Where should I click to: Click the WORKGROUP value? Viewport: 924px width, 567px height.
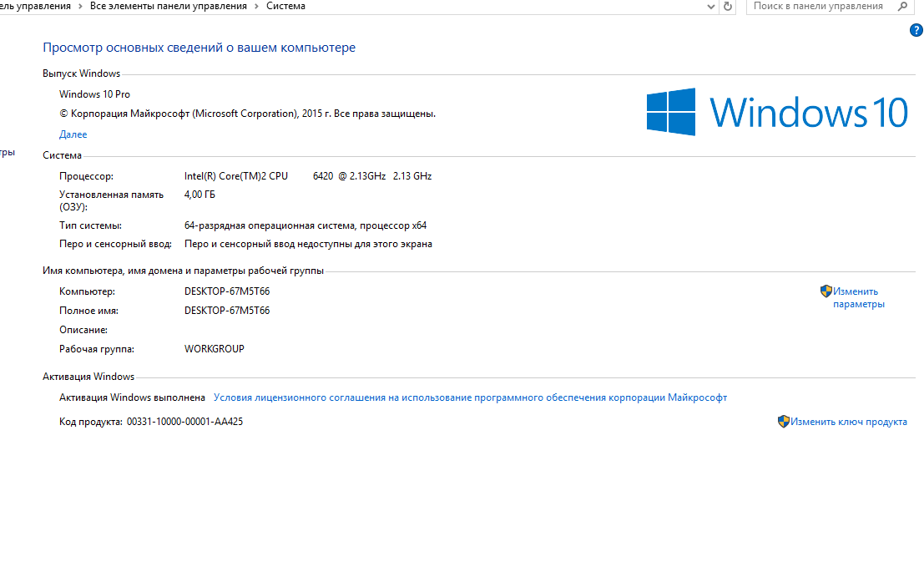tap(214, 349)
